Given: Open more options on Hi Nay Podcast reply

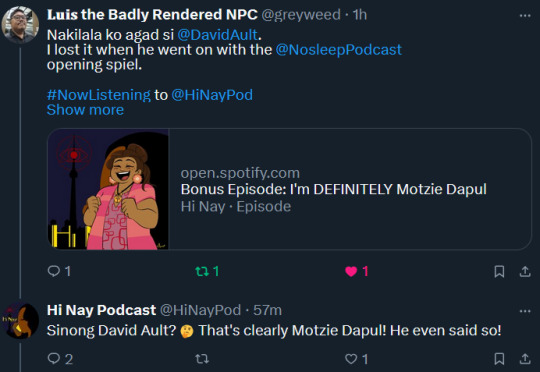Looking at the screenshot, I should [x=525, y=311].
